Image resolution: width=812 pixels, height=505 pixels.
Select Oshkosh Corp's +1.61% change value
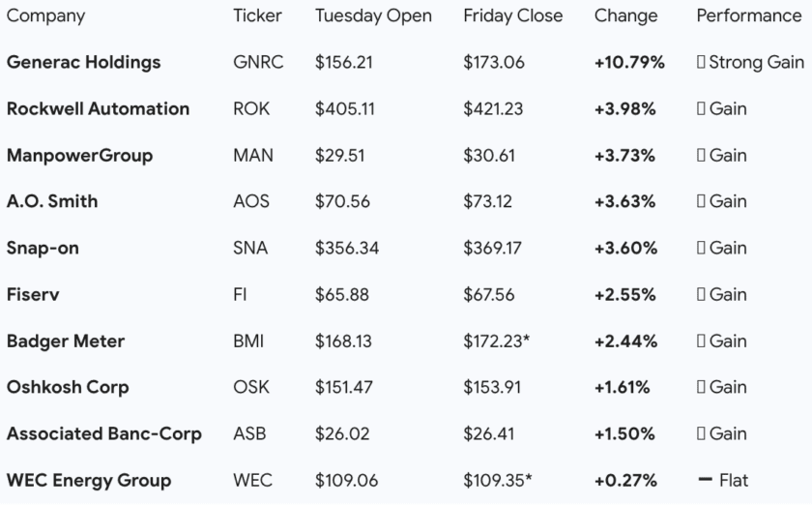622,388
